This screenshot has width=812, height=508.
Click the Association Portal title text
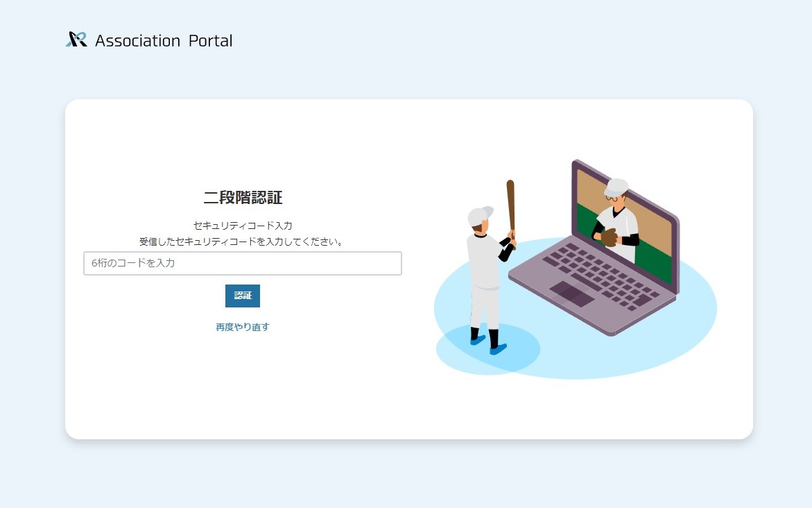[164, 40]
